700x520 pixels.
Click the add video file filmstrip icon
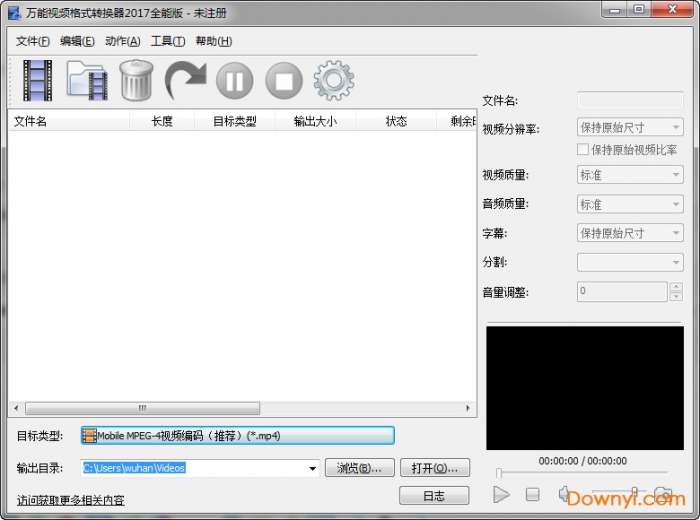coord(37,80)
